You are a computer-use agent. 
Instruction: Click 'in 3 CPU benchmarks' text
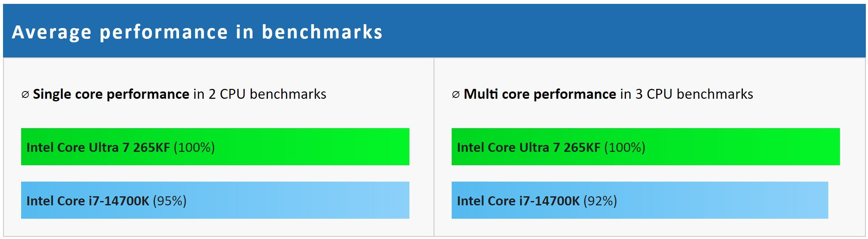[687, 94]
